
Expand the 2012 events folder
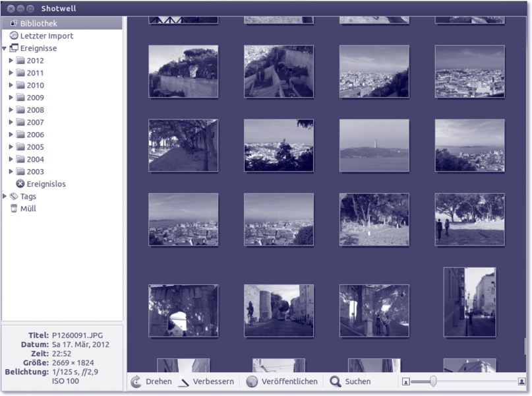[11, 61]
